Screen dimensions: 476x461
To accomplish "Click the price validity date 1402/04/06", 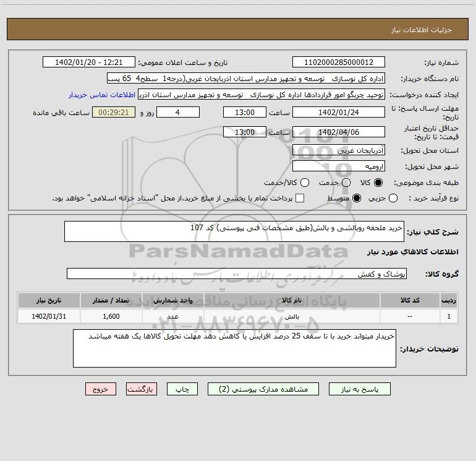I will point(339,132).
